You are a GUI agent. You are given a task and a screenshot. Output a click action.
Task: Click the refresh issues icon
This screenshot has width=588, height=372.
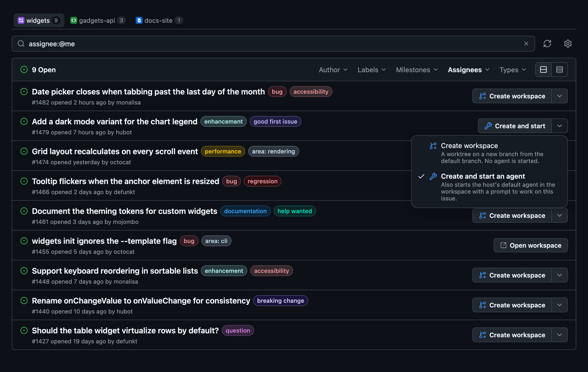tap(547, 44)
